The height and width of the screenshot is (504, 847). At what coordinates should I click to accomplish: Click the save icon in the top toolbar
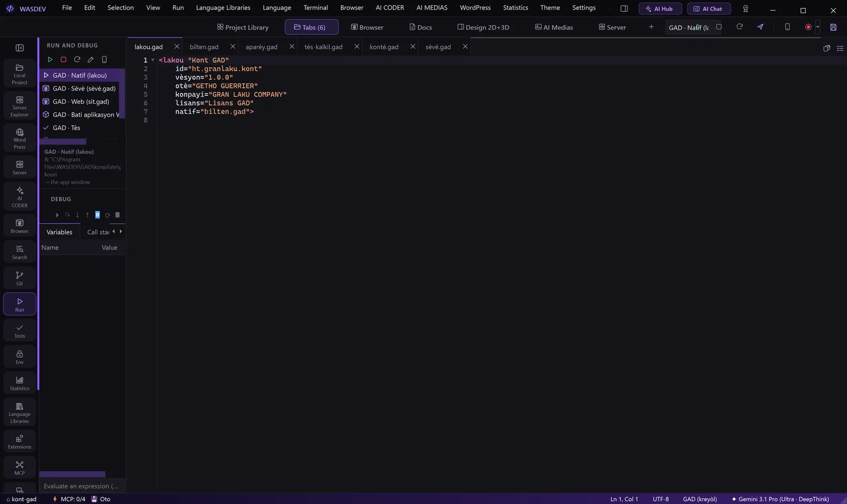833,27
